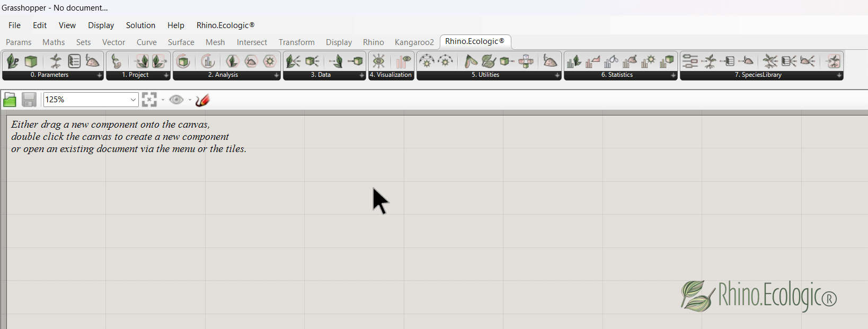This screenshot has width=868, height=329.
Task: Switch to the Transform tab
Action: pyautogui.click(x=297, y=42)
